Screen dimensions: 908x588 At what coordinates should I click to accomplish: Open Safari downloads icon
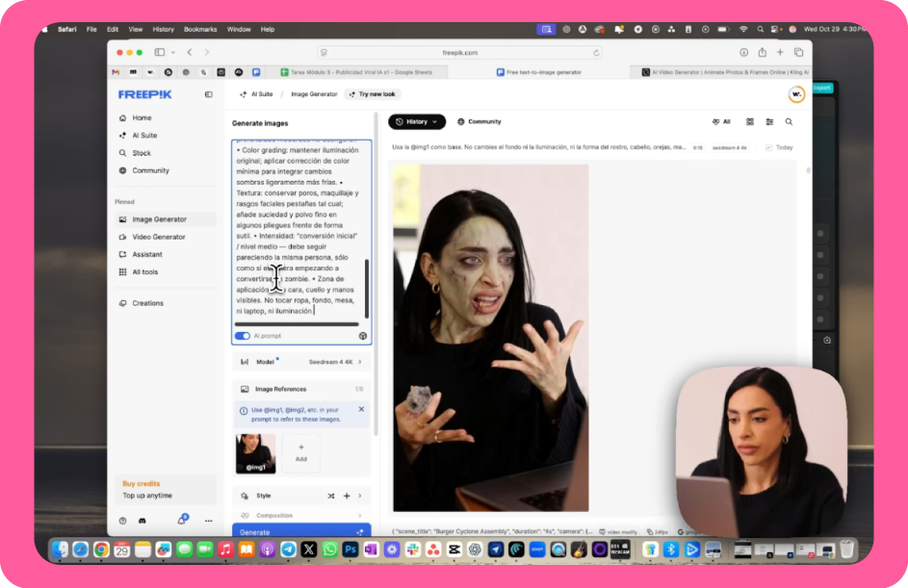[743, 52]
